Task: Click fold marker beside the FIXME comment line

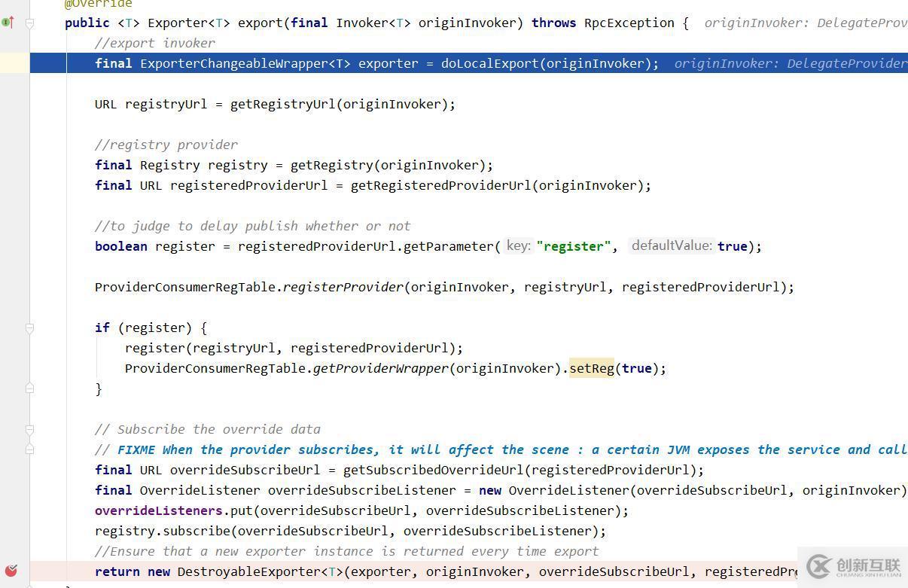Action: (30, 449)
